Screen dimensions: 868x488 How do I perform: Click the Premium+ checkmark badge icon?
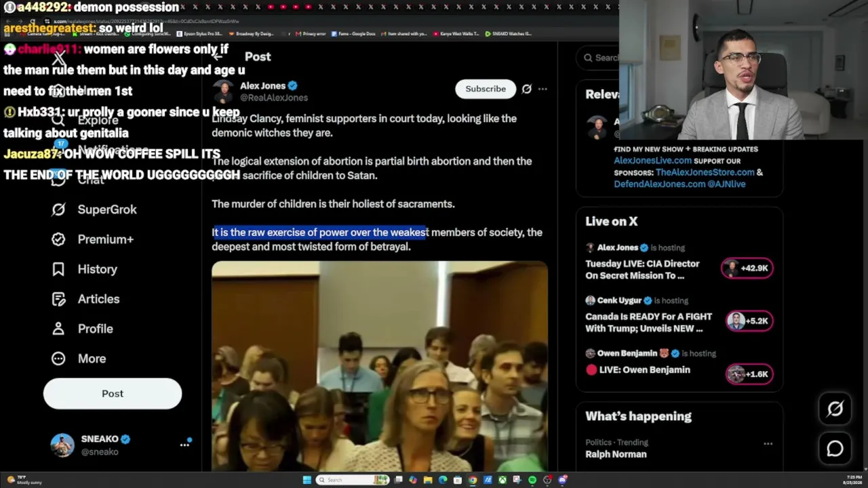point(58,239)
